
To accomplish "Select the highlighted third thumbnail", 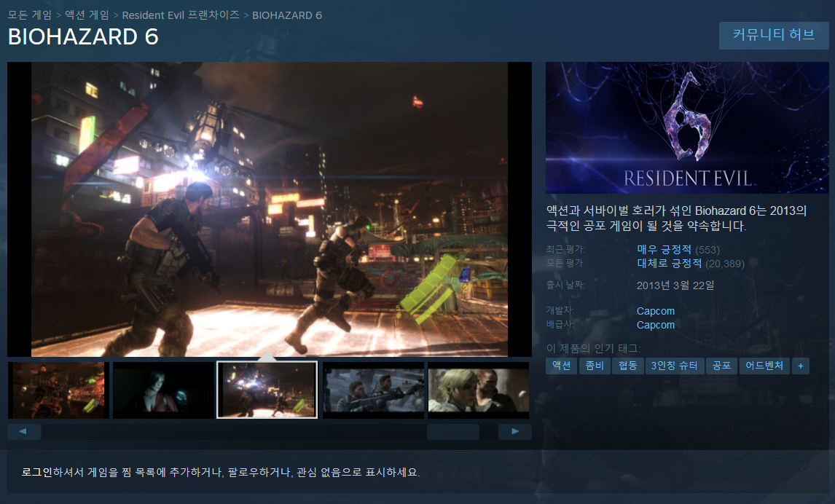I will click(267, 390).
